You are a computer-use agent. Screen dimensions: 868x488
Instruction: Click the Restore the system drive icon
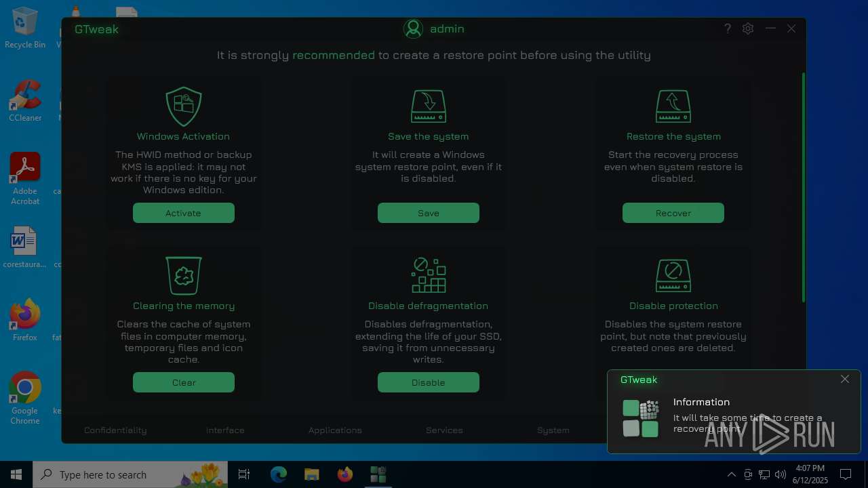(x=673, y=106)
